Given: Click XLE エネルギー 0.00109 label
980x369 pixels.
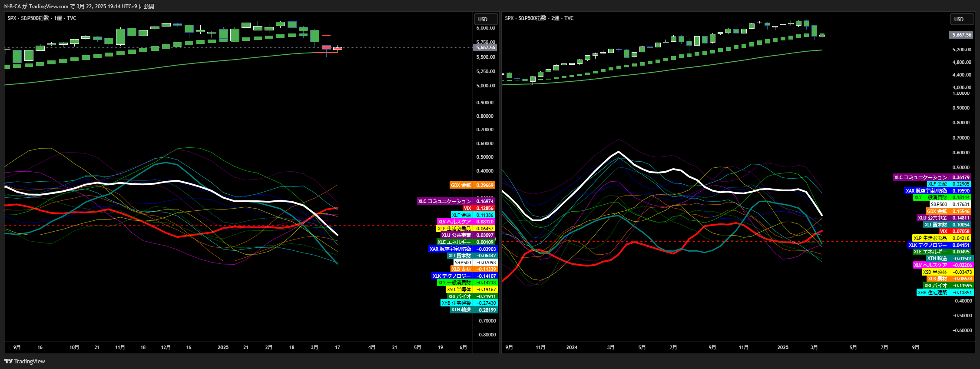Looking at the screenshot, I should pyautogui.click(x=466, y=242).
